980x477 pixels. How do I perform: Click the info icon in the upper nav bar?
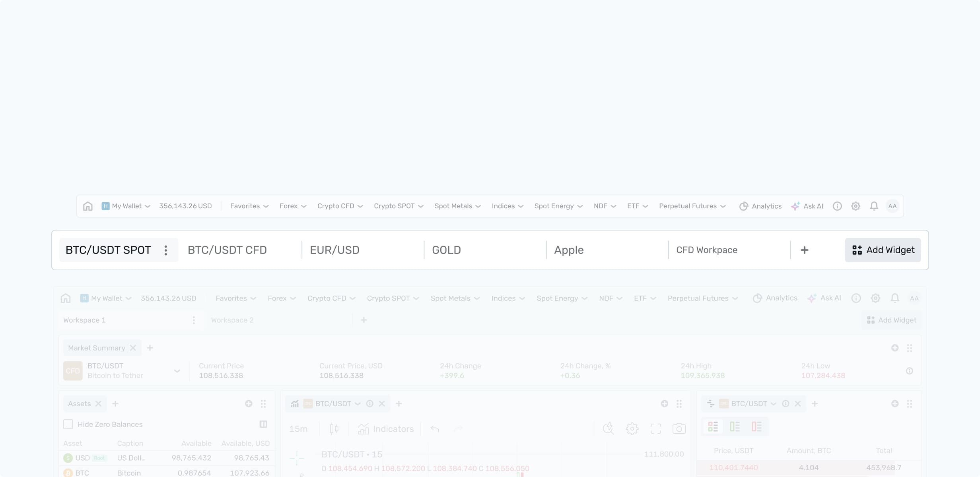pyautogui.click(x=837, y=206)
